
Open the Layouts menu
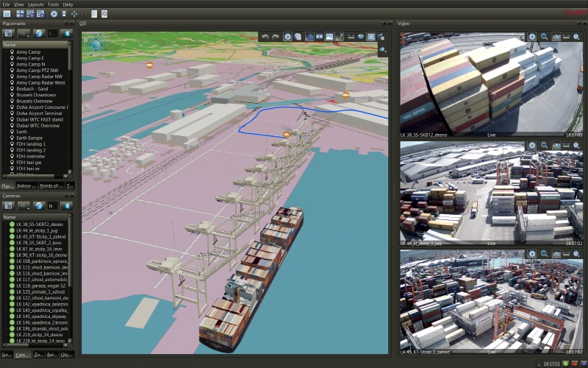coord(36,4)
